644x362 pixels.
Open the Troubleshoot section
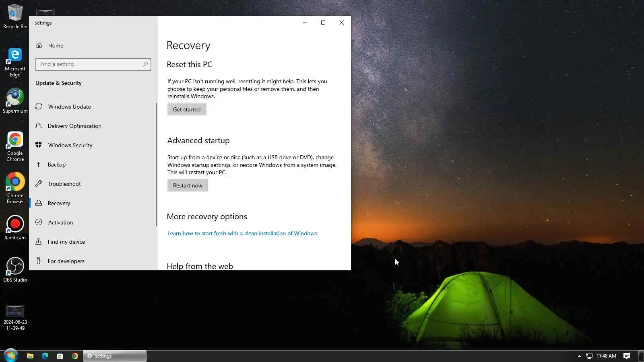[93, 184]
